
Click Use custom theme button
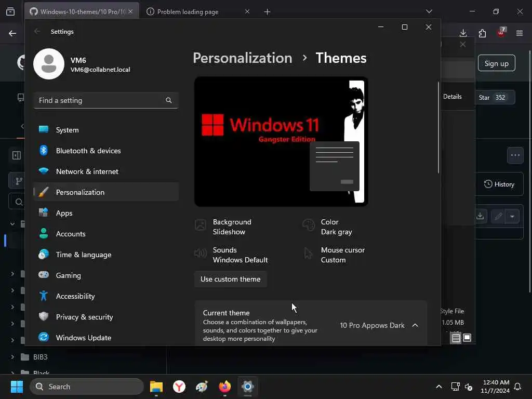pos(231,279)
